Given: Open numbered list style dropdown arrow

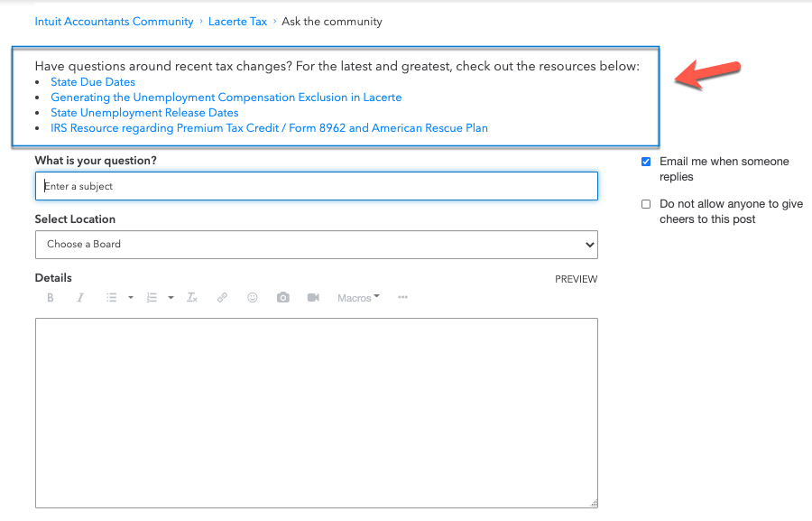Looking at the screenshot, I should click(x=171, y=298).
